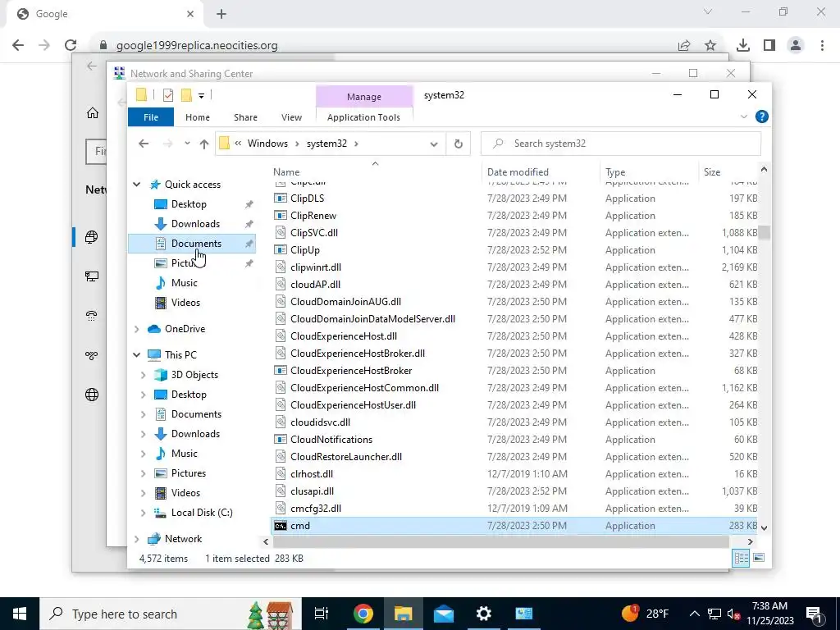Screen dimensions: 840x630
Task: Open the Home icon in Settings window
Action: coord(93,113)
